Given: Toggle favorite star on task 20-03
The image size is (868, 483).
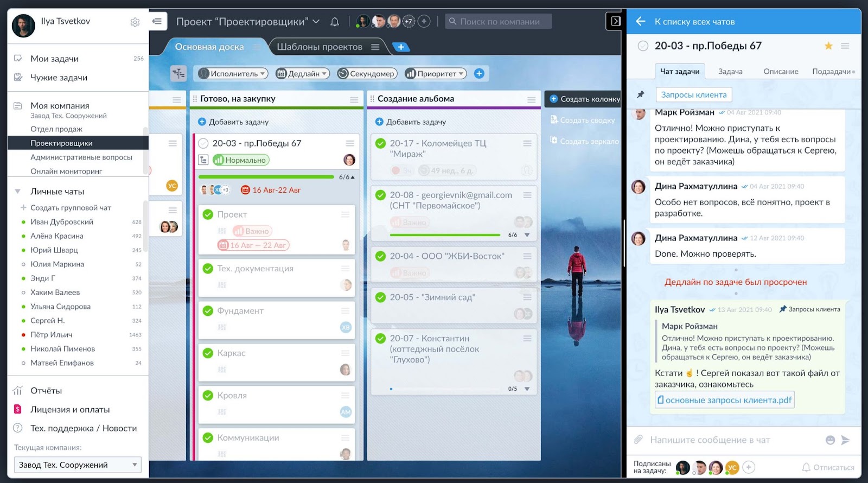Looking at the screenshot, I should tap(828, 46).
